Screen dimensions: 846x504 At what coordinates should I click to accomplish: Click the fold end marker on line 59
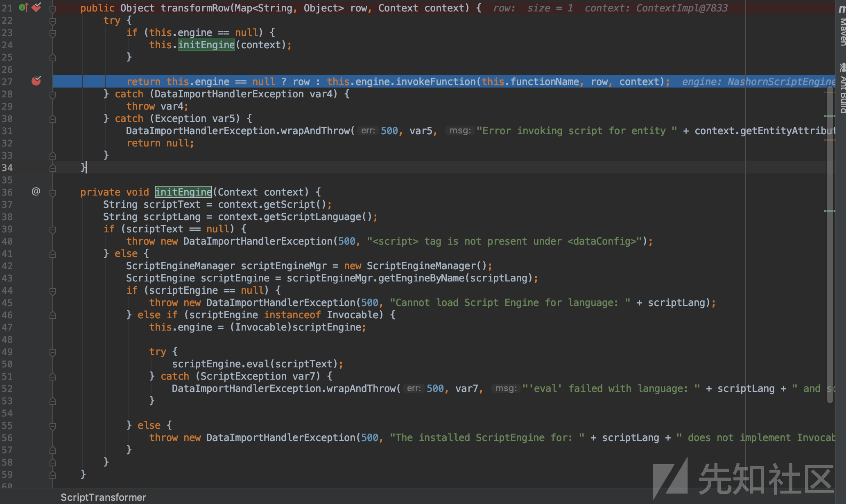pyautogui.click(x=53, y=475)
